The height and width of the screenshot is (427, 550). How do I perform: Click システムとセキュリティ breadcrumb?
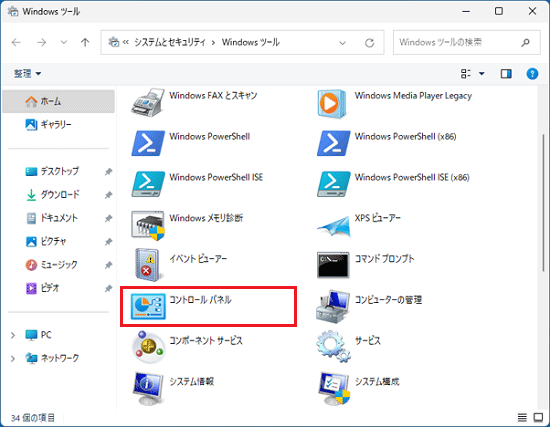170,42
